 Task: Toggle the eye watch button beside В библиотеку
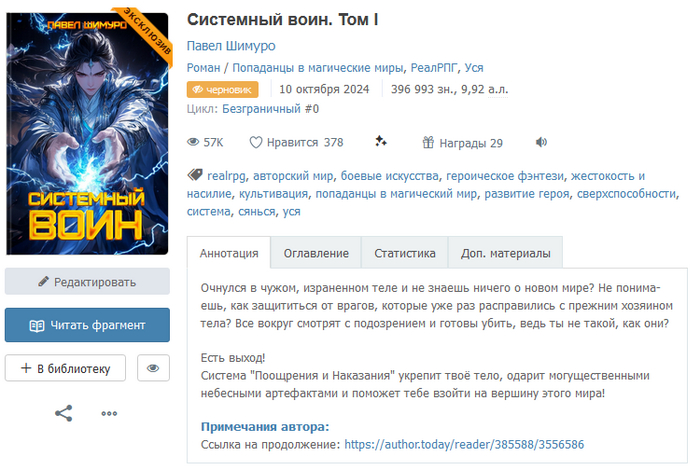tap(153, 368)
